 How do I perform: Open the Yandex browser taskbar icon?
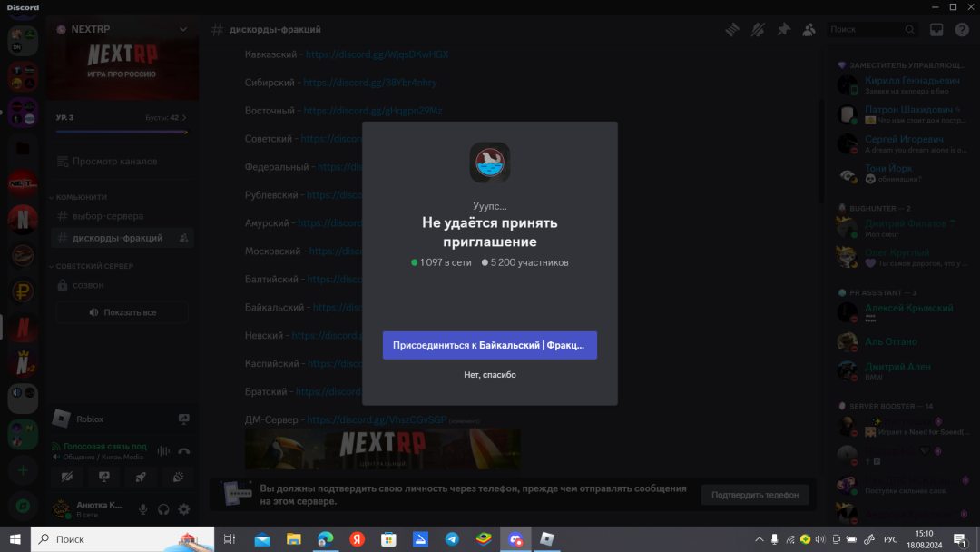(x=357, y=539)
